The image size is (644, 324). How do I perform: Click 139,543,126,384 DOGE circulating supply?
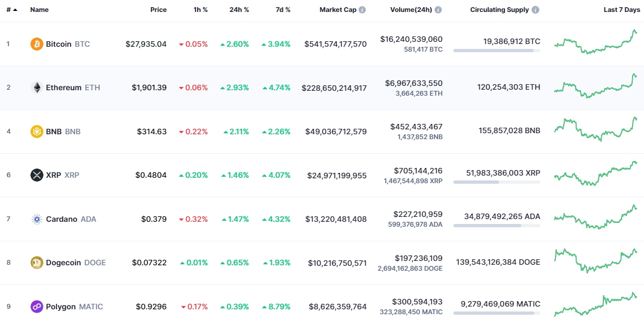coord(498,263)
